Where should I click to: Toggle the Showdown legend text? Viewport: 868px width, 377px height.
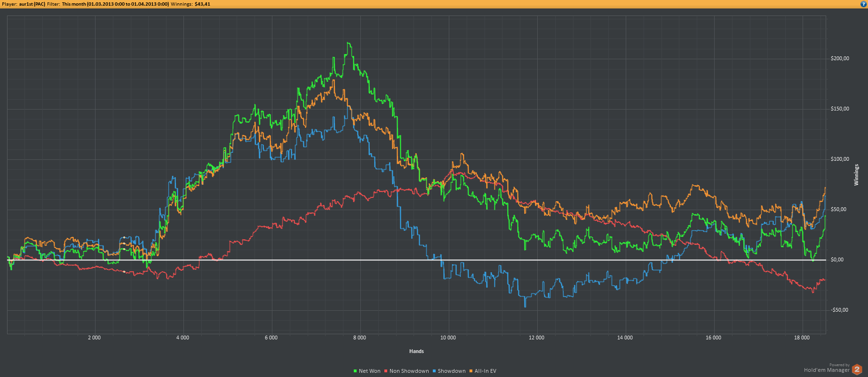click(x=451, y=371)
